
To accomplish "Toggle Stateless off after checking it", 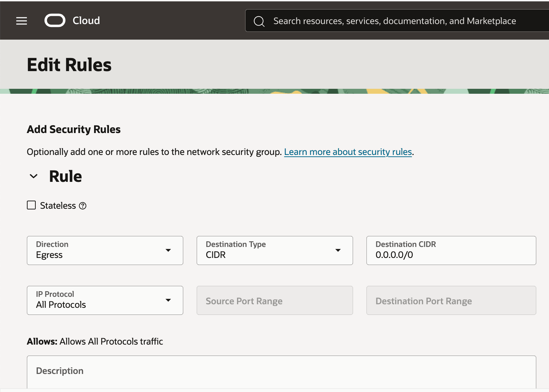I will 31,205.
